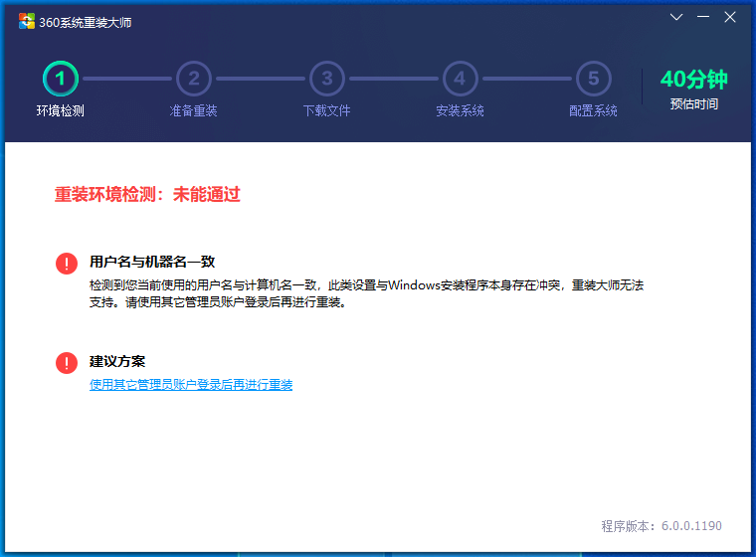
Task: Click the step 5 circle icon
Action: pos(593,78)
